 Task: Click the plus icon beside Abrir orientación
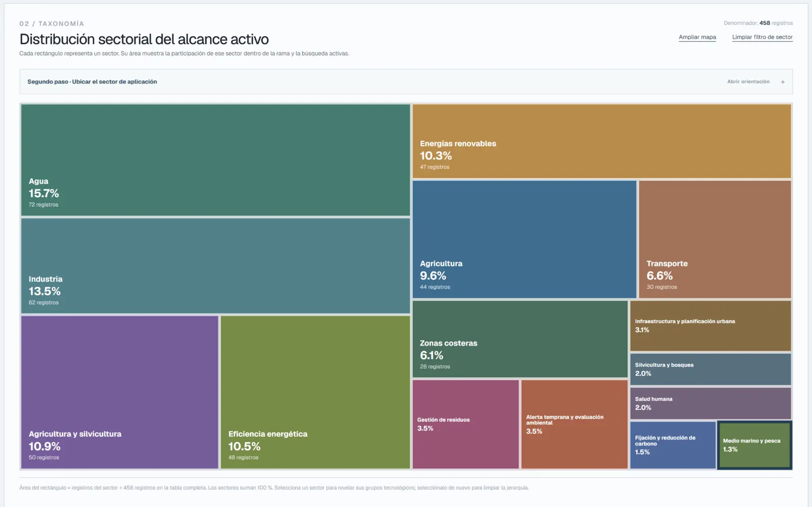[x=783, y=82]
